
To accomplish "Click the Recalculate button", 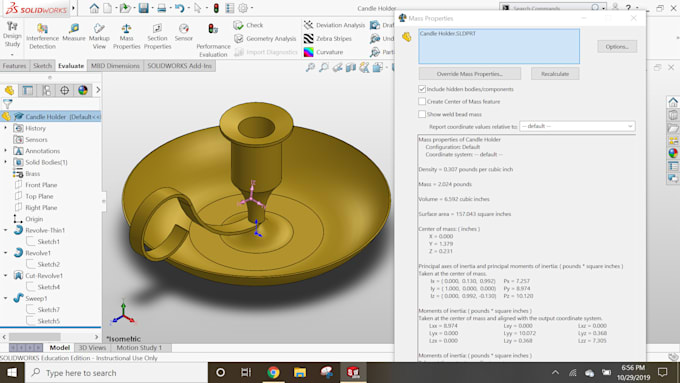I will coord(555,74).
